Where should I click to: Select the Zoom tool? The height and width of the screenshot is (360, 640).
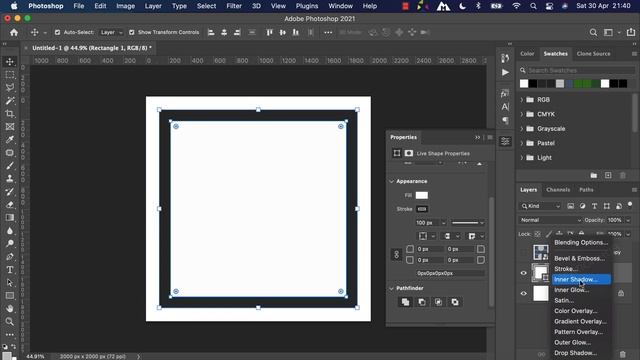(10, 322)
